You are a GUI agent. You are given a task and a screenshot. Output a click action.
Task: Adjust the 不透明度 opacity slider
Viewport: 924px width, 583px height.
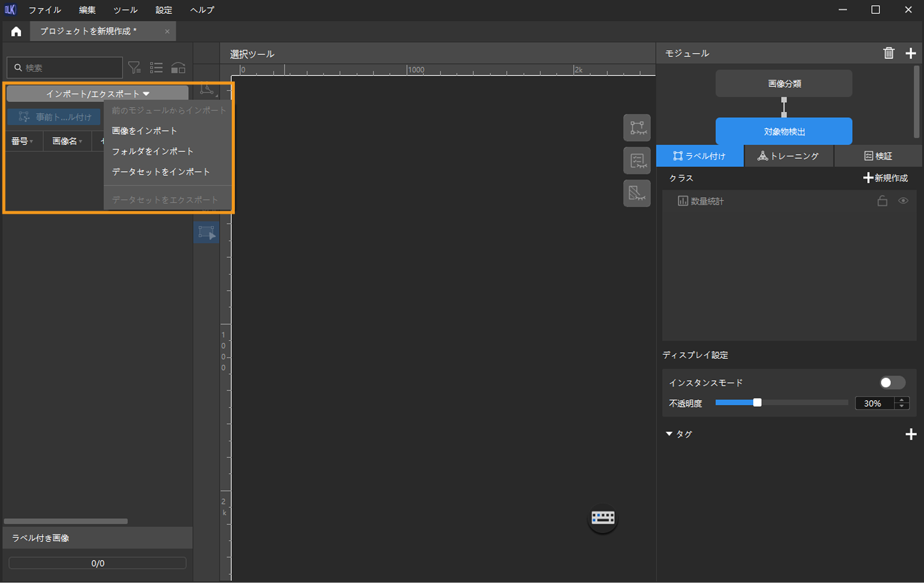point(757,403)
